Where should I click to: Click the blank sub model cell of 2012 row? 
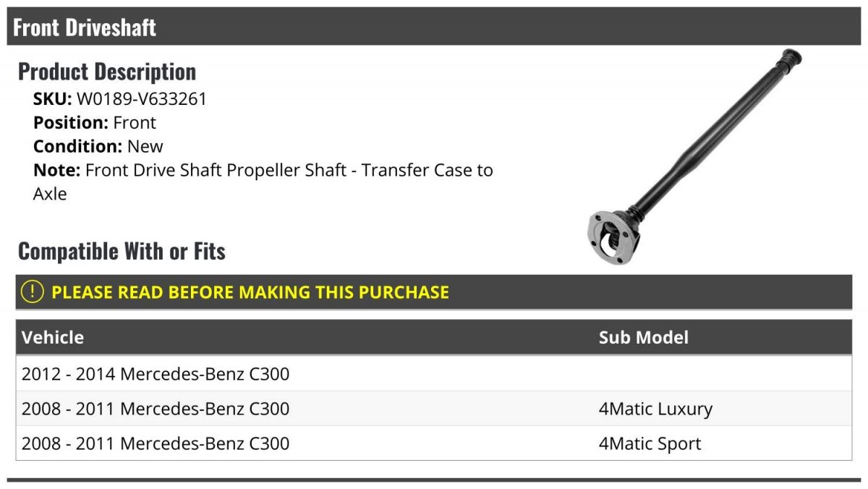click(x=722, y=374)
